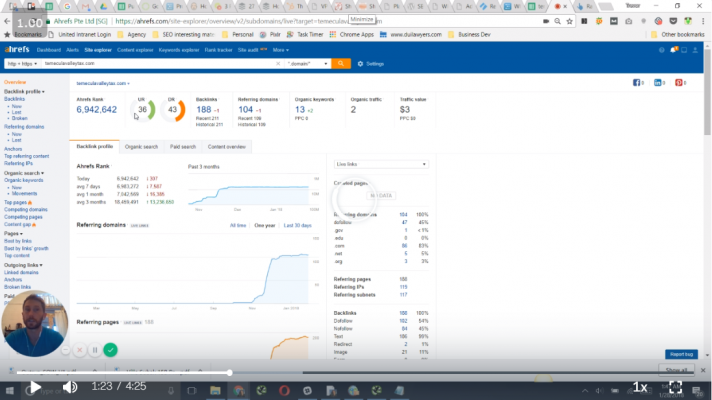Click the green checkmark recording button
The height and width of the screenshot is (400, 712).
[110, 350]
